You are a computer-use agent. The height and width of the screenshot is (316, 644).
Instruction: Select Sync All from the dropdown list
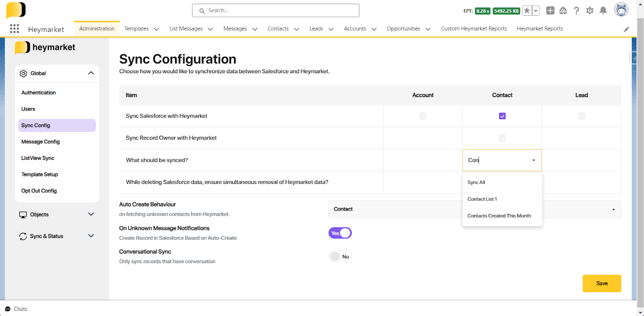pos(502,182)
